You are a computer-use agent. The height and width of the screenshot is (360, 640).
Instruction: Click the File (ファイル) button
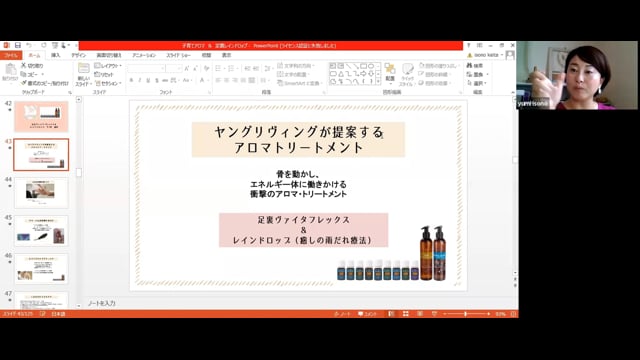tap(11, 55)
